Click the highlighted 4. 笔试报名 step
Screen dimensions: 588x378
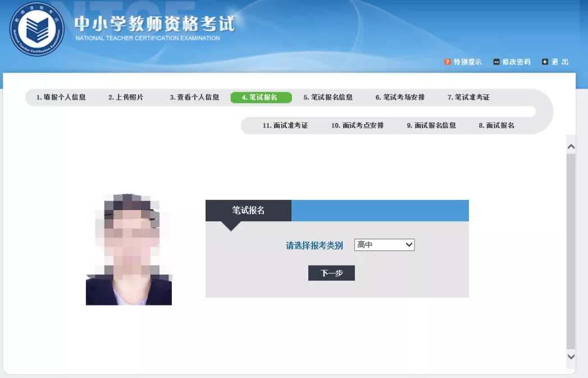[261, 97]
